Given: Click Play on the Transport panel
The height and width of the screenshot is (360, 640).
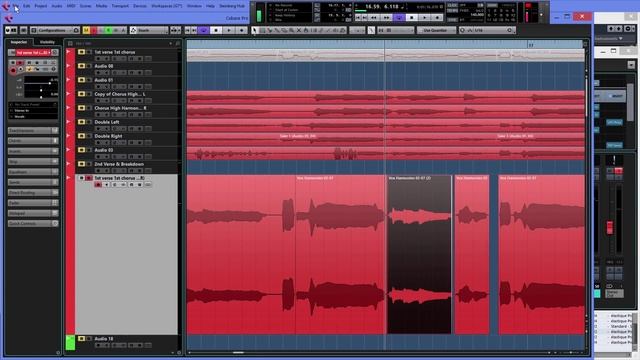Looking at the screenshot, I should tap(424, 18).
